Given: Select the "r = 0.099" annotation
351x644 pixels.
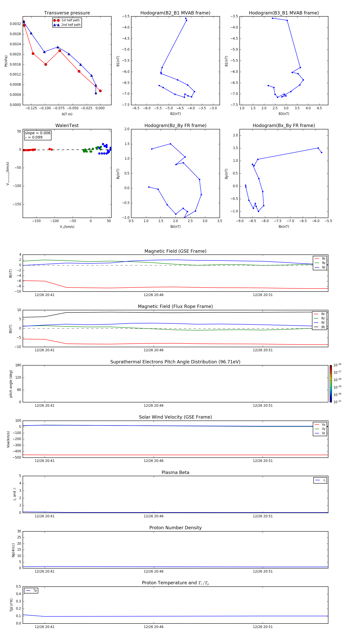Looking at the screenshot, I should coord(34,137).
